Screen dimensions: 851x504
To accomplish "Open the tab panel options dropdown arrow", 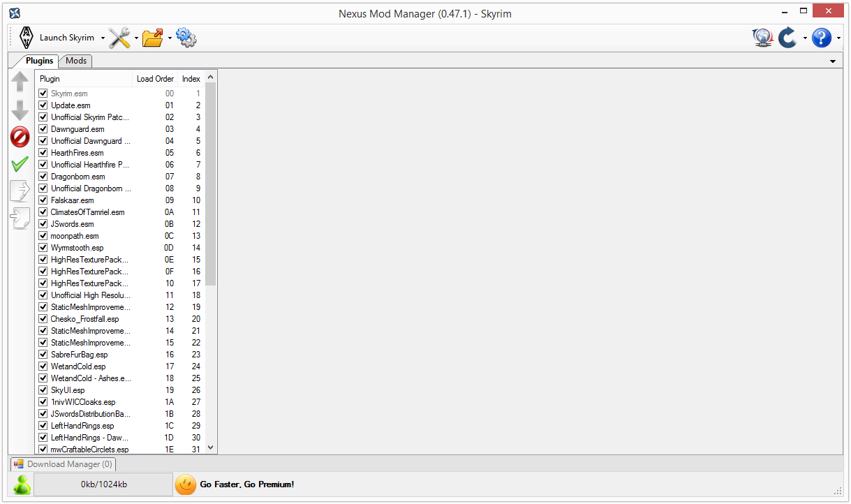I will 833,61.
